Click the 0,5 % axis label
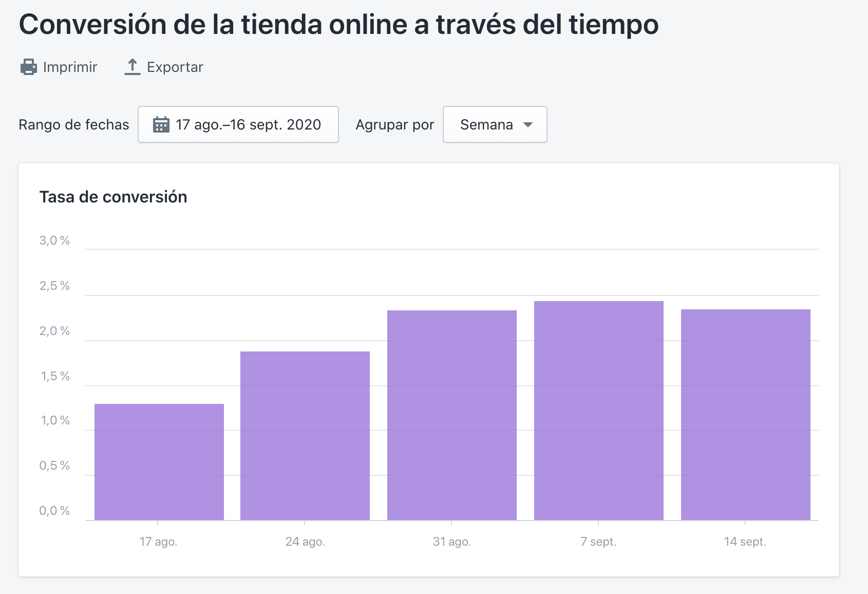 pos(54,466)
